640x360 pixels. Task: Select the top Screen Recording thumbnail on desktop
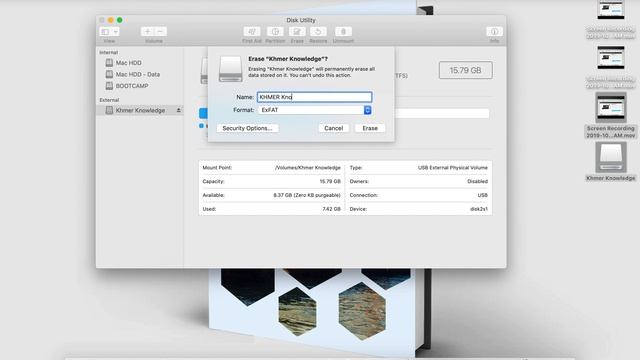(x=611, y=10)
